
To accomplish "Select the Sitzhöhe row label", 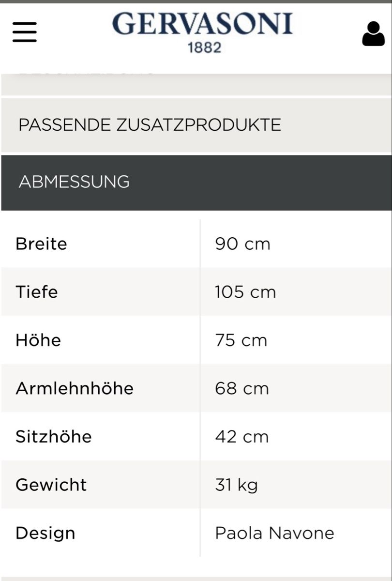I will 53,436.
